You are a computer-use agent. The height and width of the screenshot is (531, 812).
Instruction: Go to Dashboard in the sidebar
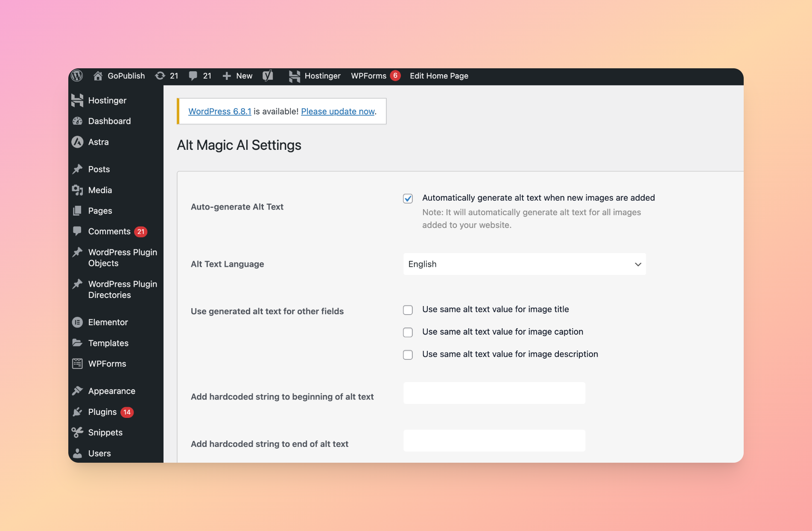click(116, 121)
